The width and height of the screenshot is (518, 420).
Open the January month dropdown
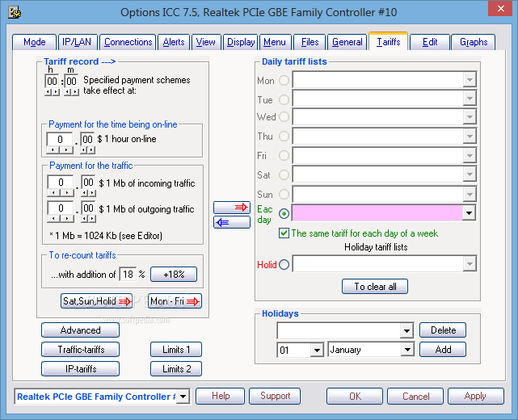pyautogui.click(x=407, y=350)
